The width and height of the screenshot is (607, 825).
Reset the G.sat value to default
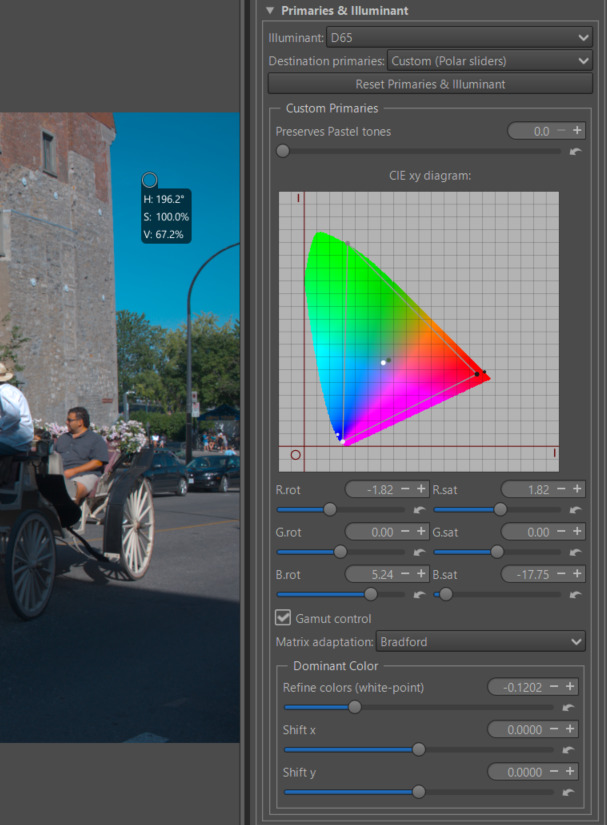[x=577, y=552]
